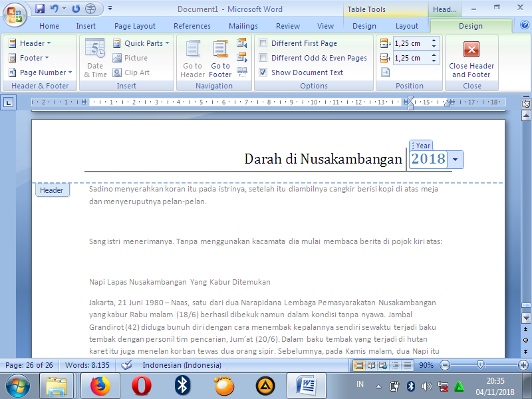Open the Review ribbon tab

(x=287, y=26)
